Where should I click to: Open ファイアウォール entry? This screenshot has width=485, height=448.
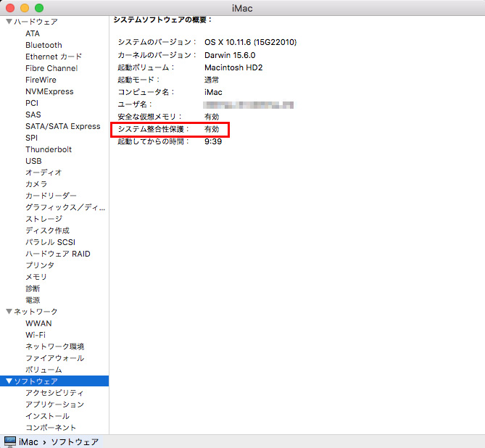click(x=55, y=358)
